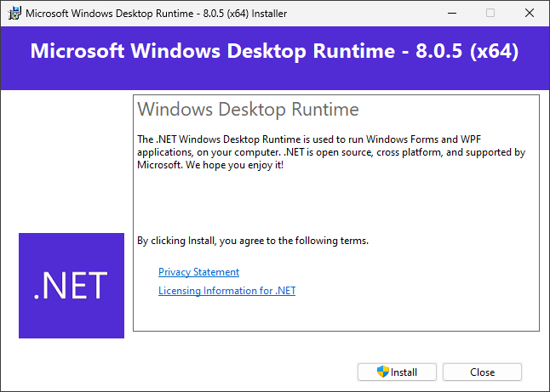Image resolution: width=550 pixels, height=392 pixels.
Task: Click the purple banner heading text
Action: tap(274, 51)
